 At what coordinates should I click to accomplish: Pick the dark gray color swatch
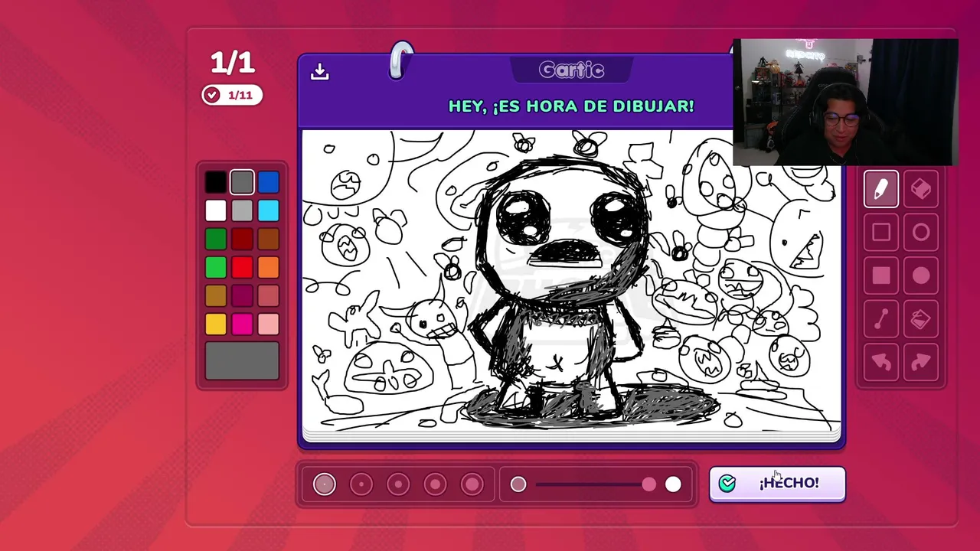(242, 182)
